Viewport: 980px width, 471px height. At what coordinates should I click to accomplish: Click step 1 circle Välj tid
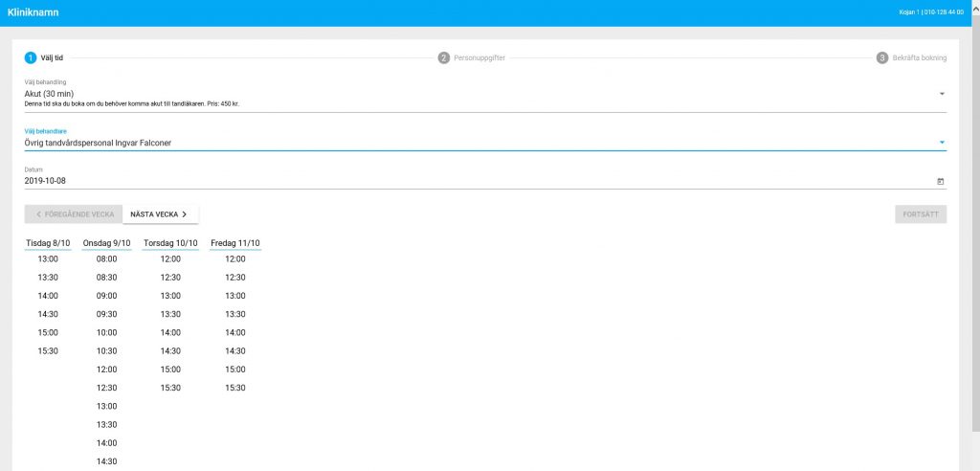(31, 58)
